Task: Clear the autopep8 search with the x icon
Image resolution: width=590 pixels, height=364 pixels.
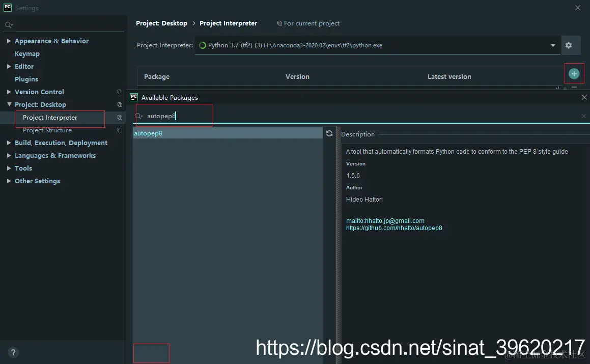Action: 583,116
